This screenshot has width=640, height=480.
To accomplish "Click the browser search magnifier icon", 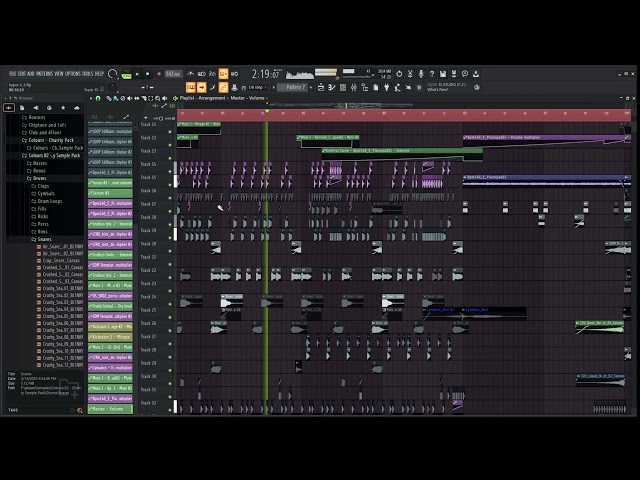I will click(x=80, y=410).
